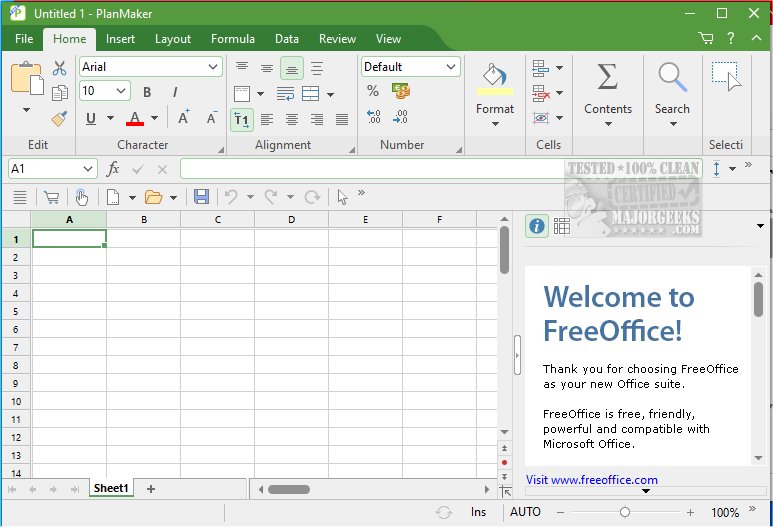Expand the borders dropdown arrow

pos(260,94)
